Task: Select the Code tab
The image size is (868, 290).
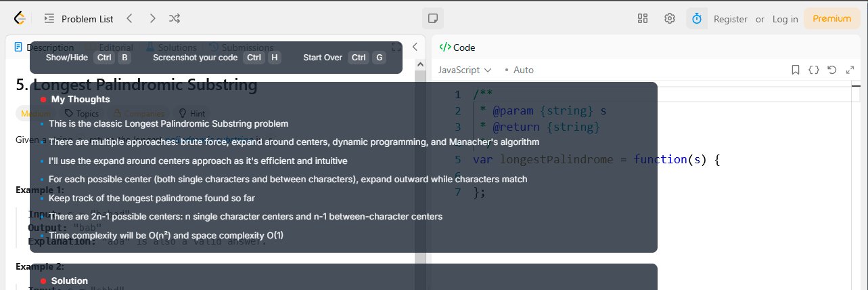Action: click(x=457, y=47)
